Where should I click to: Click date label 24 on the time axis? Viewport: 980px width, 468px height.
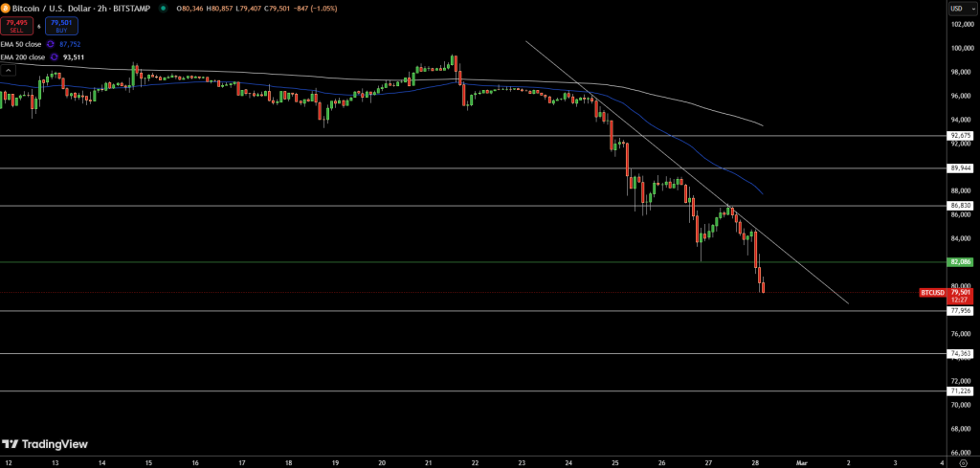point(568,463)
